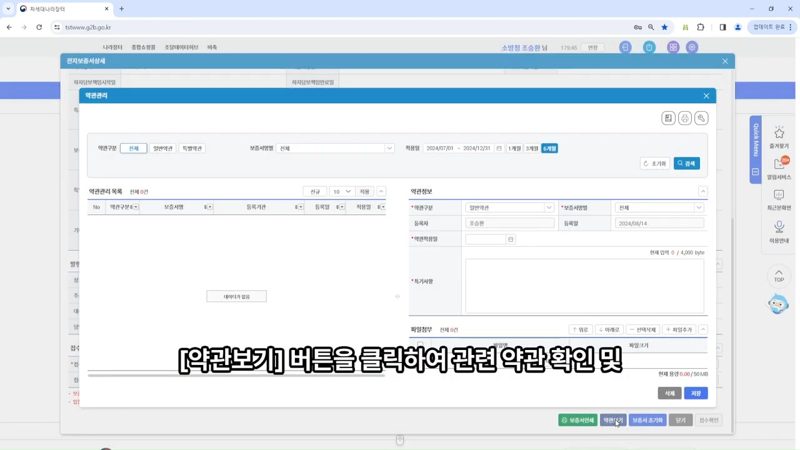Open the 약관구분 dropdown in 약관정보

509,208
